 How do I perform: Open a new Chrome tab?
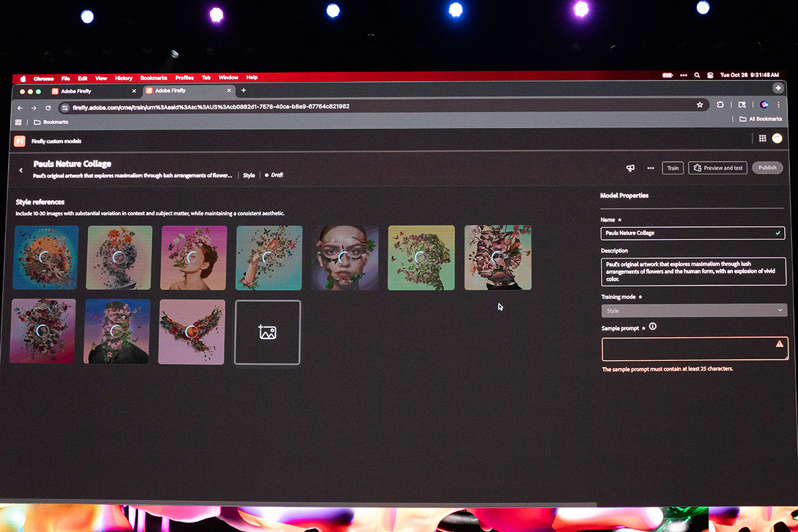click(x=243, y=90)
